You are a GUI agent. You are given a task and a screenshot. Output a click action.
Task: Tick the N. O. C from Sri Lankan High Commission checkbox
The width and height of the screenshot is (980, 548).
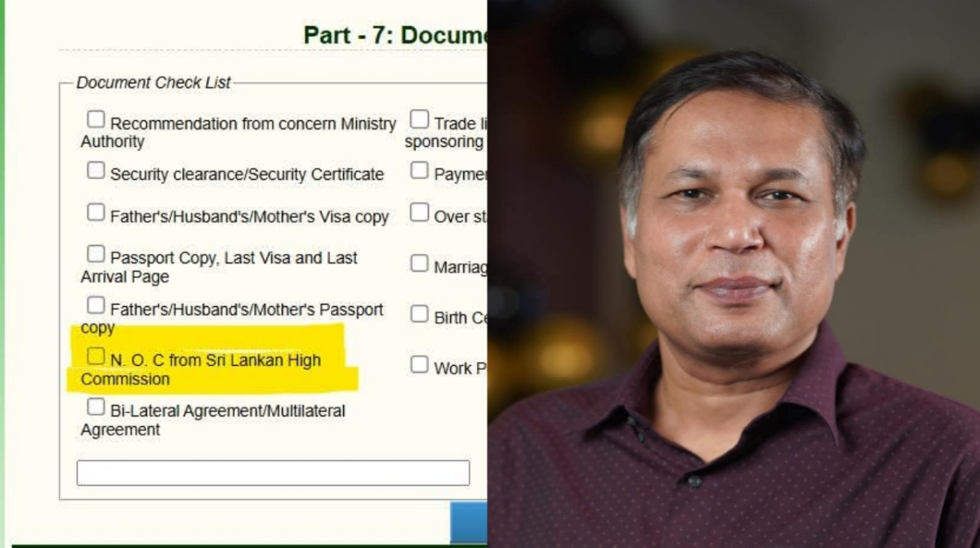click(96, 357)
